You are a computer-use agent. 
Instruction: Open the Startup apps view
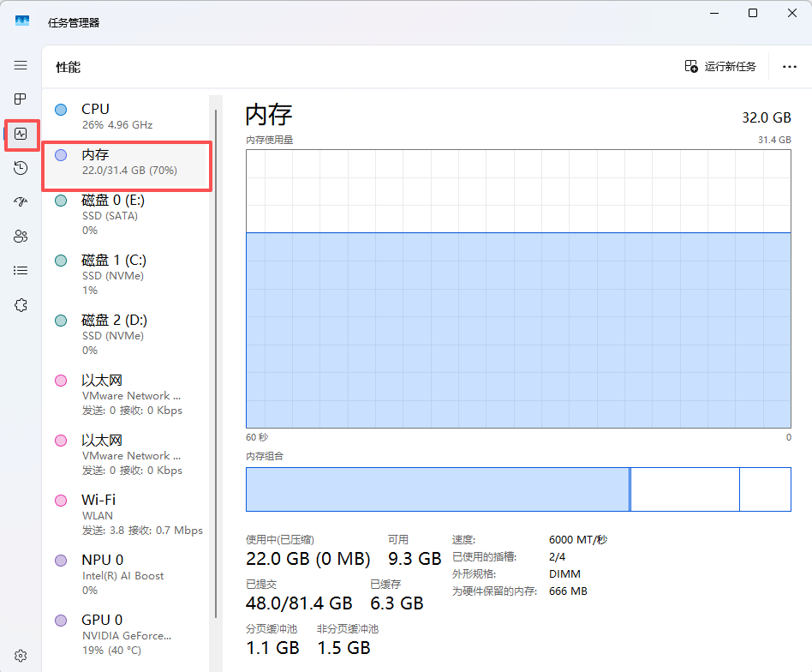[x=20, y=201]
